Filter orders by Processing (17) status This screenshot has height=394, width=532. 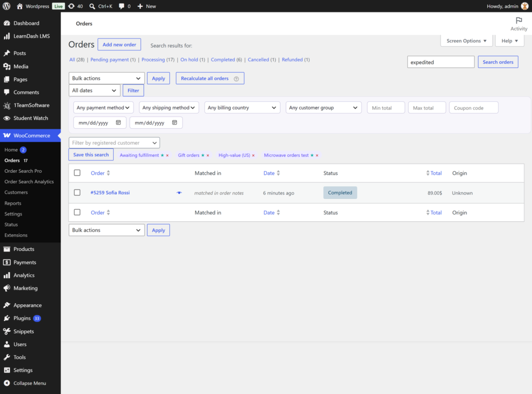pos(158,60)
